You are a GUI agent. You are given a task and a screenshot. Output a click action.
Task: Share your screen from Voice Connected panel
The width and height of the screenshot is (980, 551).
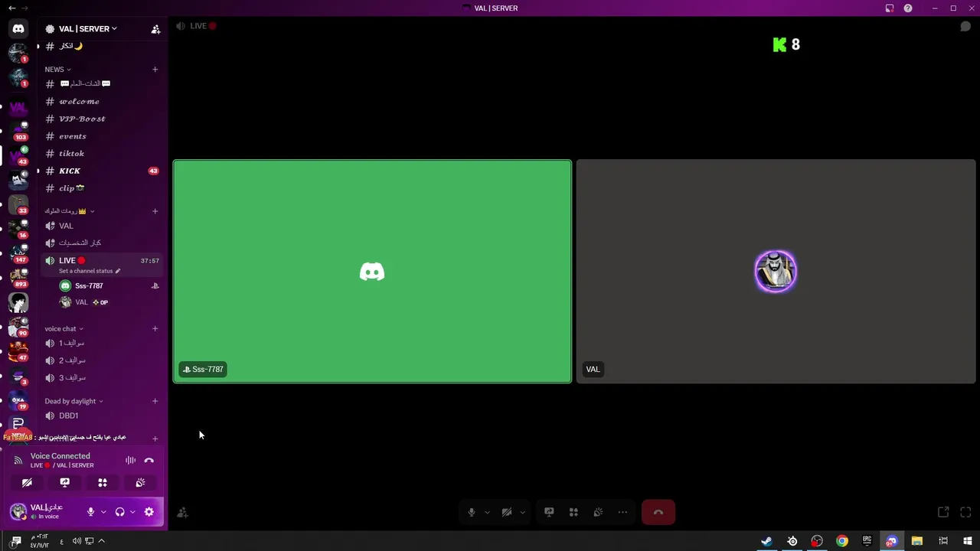pos(65,483)
